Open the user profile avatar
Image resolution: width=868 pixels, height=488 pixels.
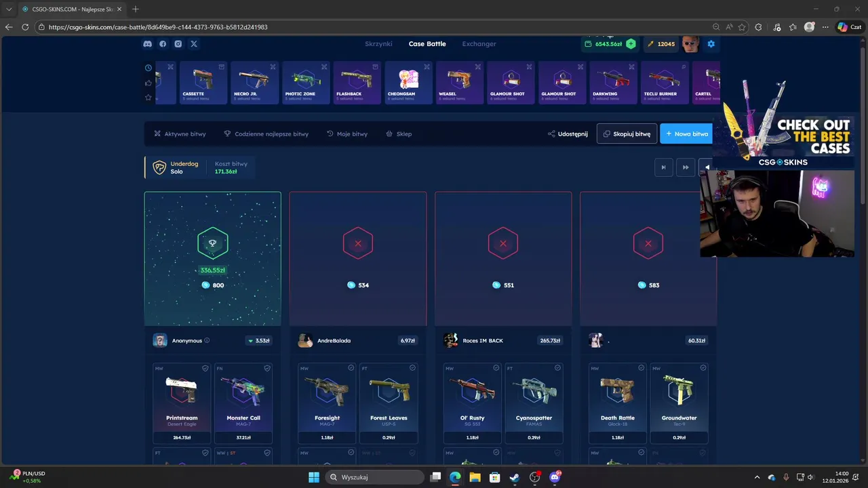[x=690, y=43]
